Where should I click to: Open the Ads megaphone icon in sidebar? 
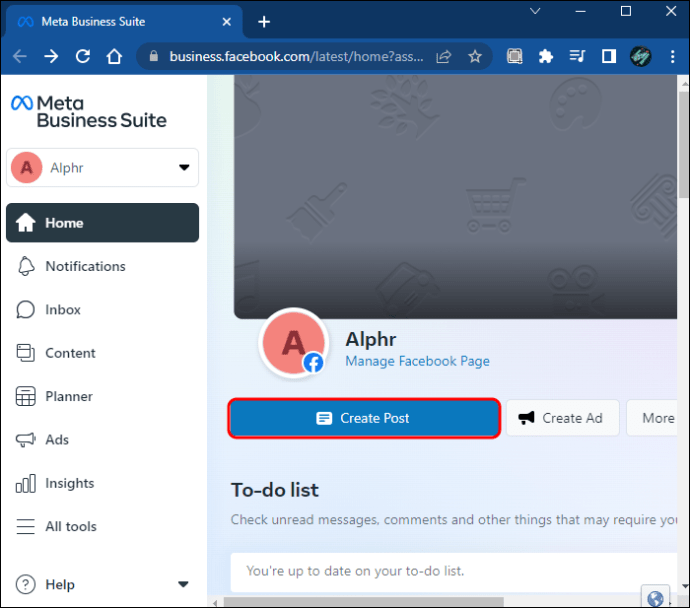26,440
